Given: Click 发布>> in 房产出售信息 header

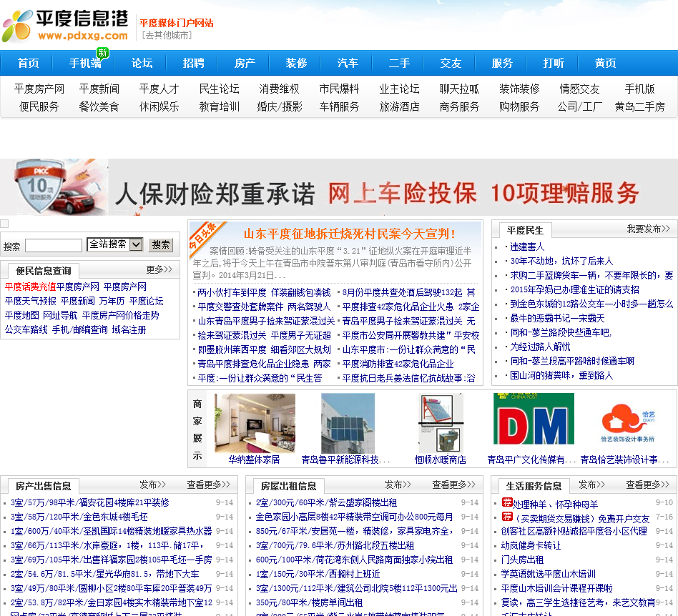Looking at the screenshot, I should pyautogui.click(x=152, y=485).
